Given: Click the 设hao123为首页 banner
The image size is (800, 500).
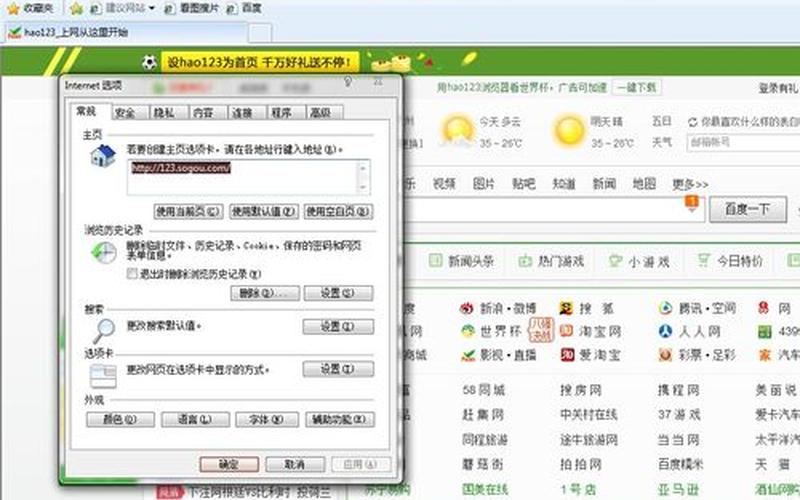Looking at the screenshot, I should point(260,62).
